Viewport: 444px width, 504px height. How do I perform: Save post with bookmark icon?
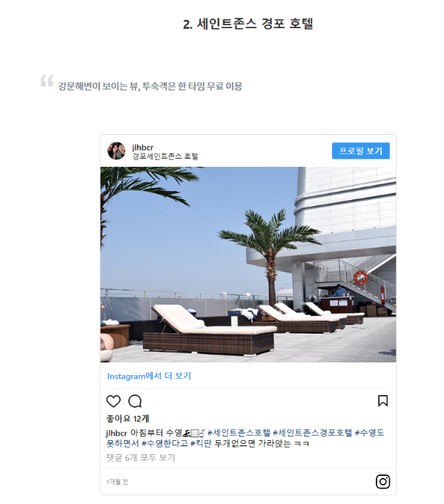(382, 401)
